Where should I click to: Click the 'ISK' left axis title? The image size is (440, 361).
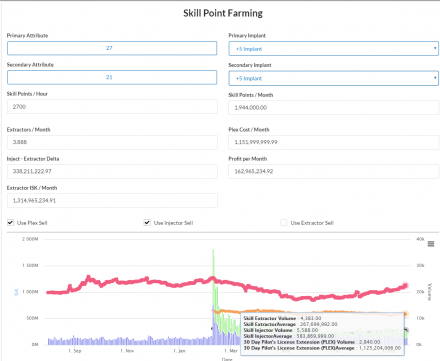tap(16, 292)
